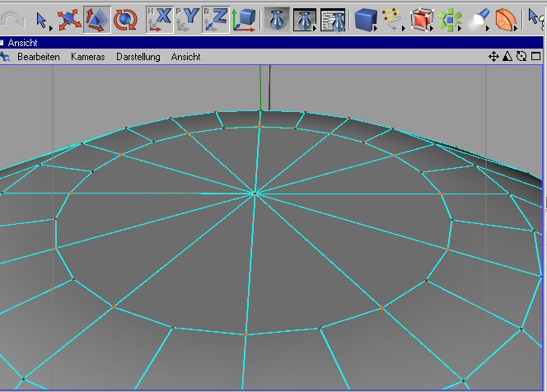The image size is (547, 392).
Task: Expand the blue cube primitive objects dropdown
Action: click(366, 18)
